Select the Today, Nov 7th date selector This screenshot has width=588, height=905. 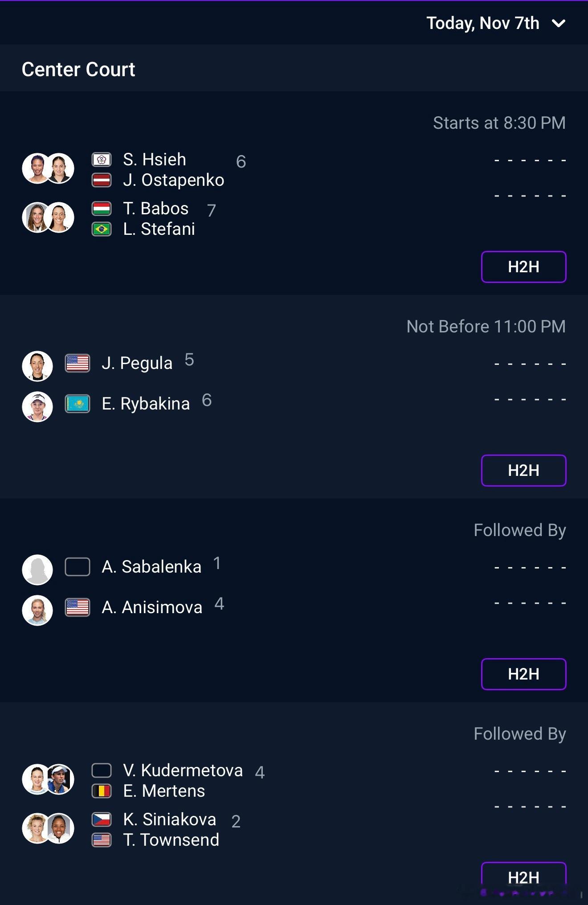[496, 23]
